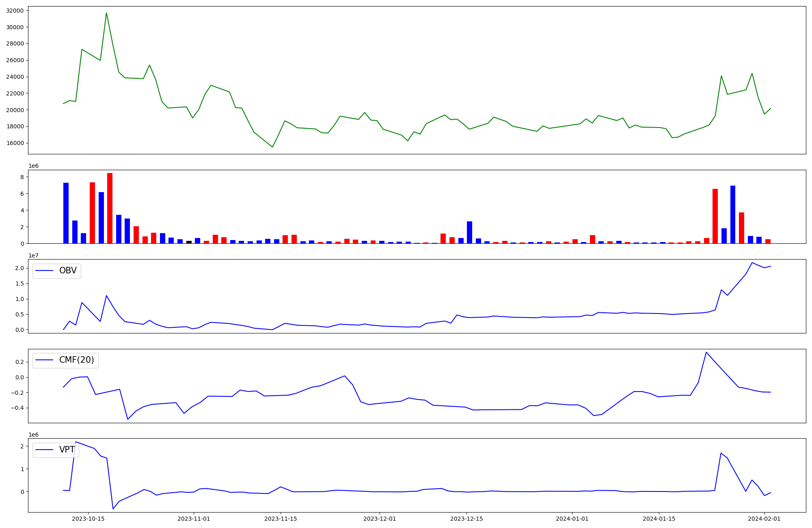Click the tallest red volume bar

pos(110,208)
